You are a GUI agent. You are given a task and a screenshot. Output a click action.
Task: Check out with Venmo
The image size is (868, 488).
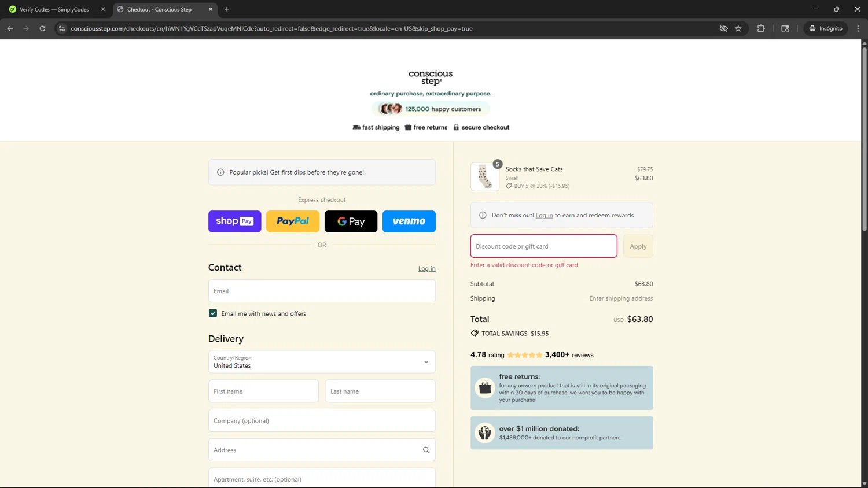point(409,221)
